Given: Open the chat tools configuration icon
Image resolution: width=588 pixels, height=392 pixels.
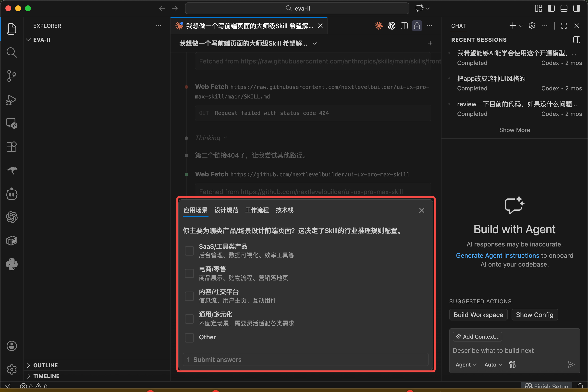Looking at the screenshot, I should click(512, 365).
